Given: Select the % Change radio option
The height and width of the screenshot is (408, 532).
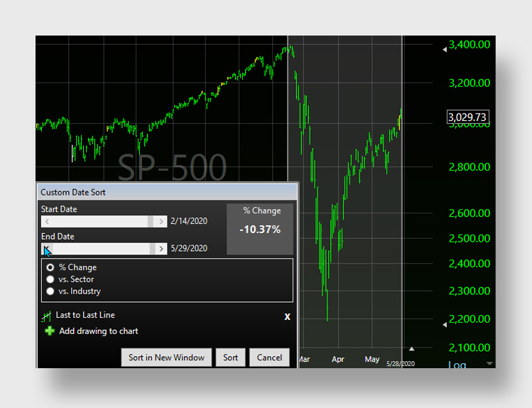Looking at the screenshot, I should click(50, 267).
